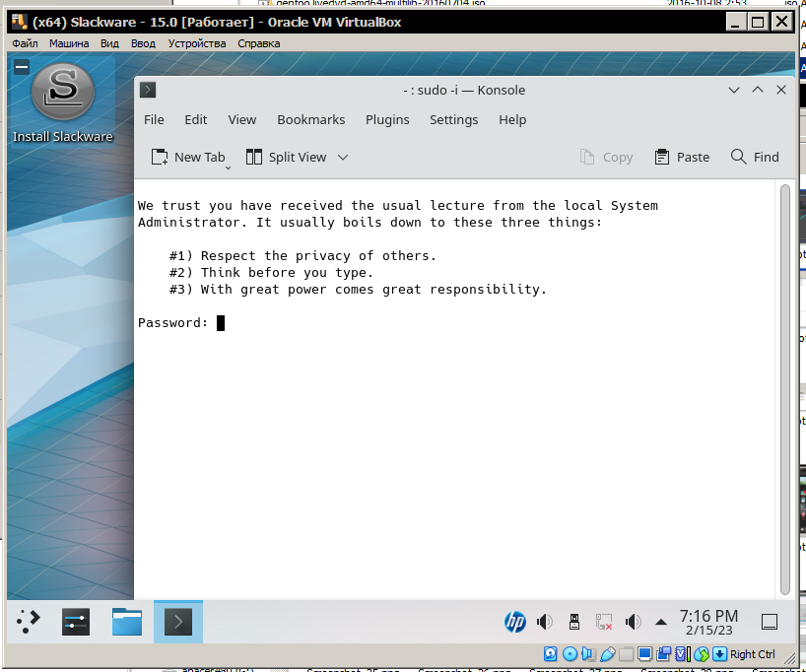
Task: Click the VirtualBox title bar icon
Action: pyautogui.click(x=19, y=22)
